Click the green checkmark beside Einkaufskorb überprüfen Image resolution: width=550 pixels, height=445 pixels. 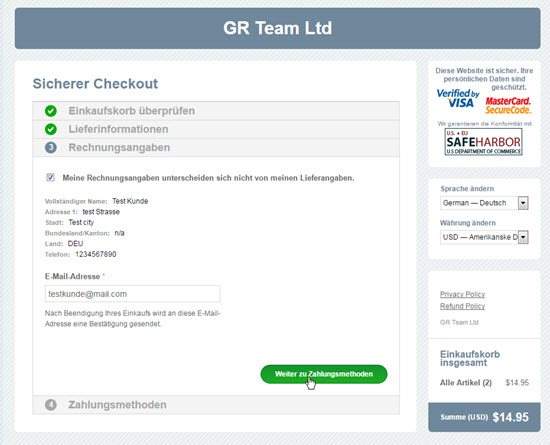pos(51,111)
